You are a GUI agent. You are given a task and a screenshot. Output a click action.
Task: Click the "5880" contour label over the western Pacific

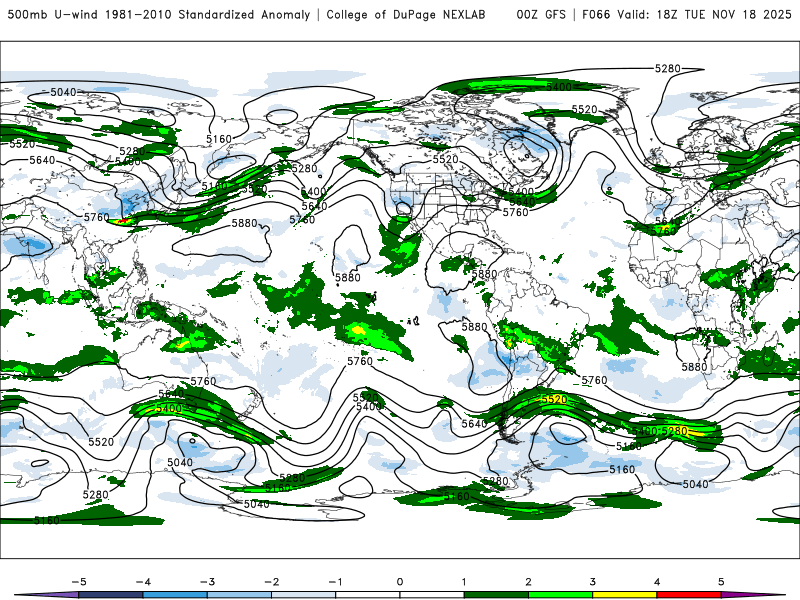244,223
